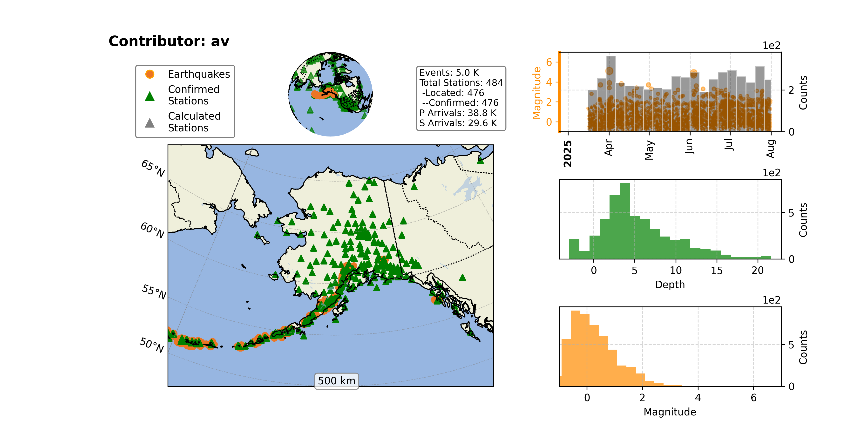868x434 pixels.
Task: Click the green Confirmed Stations legend triangle
Action: pyautogui.click(x=149, y=96)
